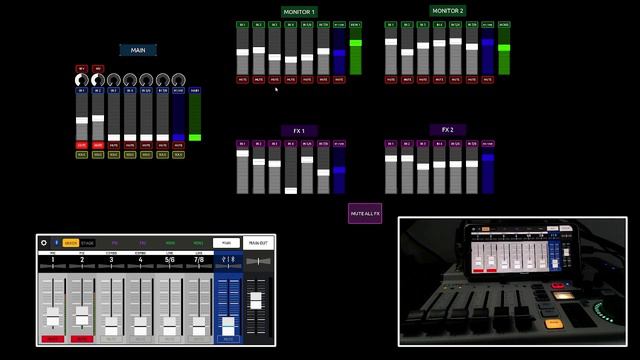Select the MAIN OUT tab in mixer app

(258, 243)
